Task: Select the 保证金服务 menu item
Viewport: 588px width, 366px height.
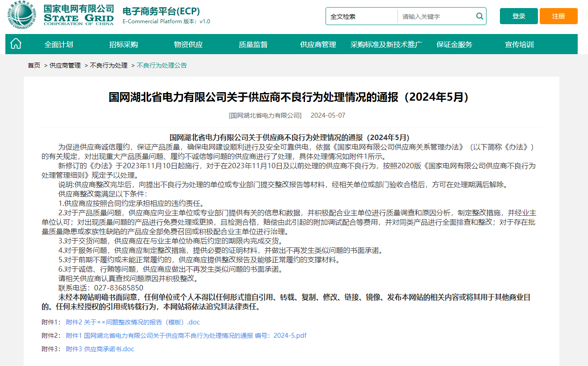Action: click(x=454, y=44)
